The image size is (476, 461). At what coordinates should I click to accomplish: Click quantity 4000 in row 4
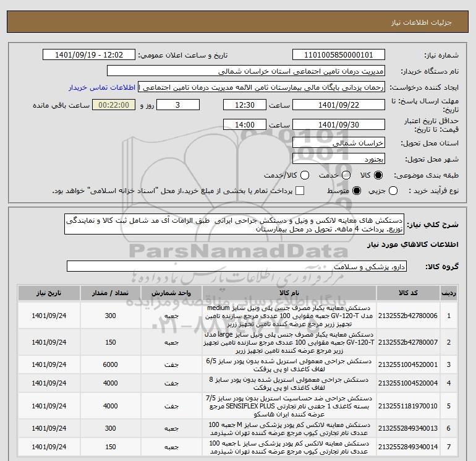click(x=110, y=383)
